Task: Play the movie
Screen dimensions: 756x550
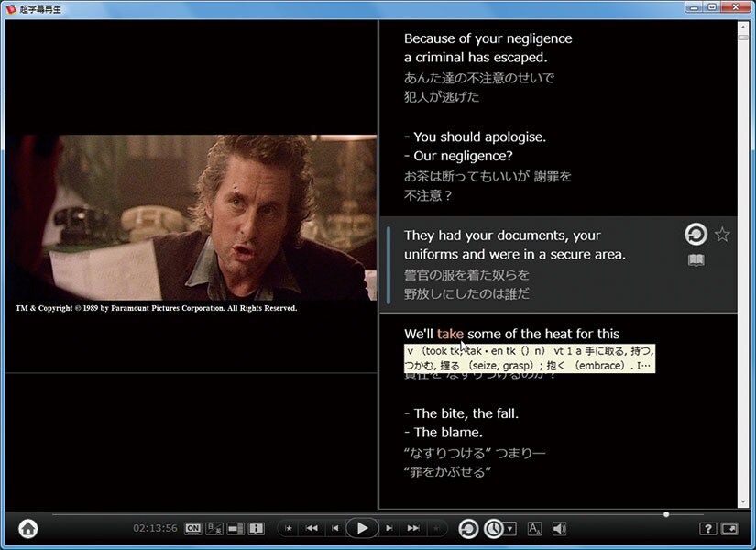Action: pos(362,528)
